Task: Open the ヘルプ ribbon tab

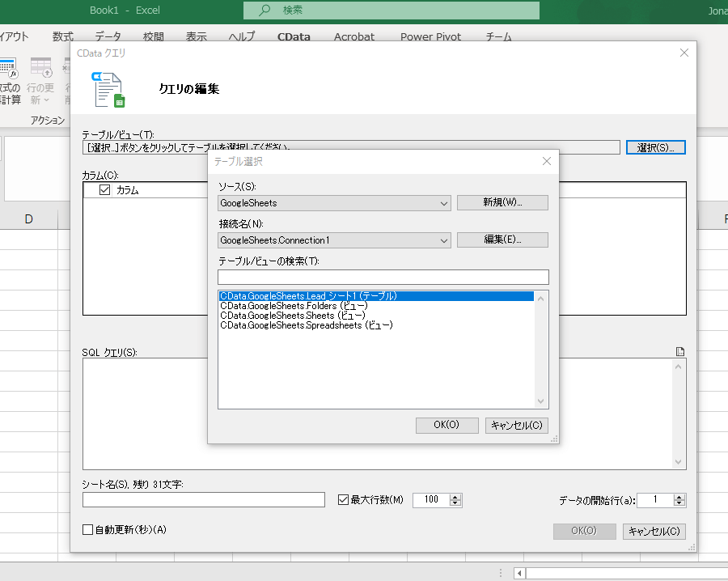Action: [x=241, y=36]
